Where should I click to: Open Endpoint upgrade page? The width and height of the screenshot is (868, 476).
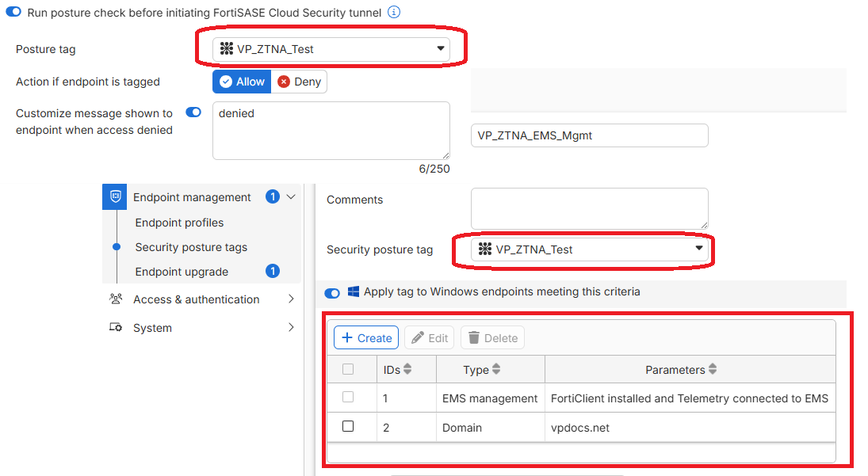[182, 272]
